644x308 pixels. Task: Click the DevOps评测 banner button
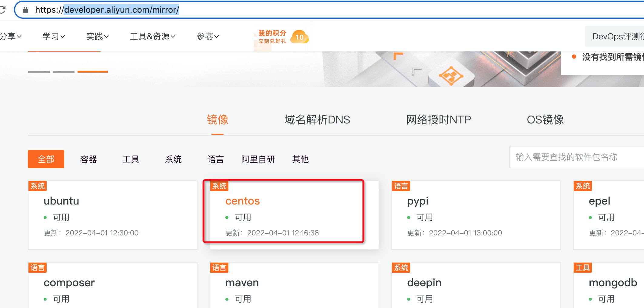pyautogui.click(x=615, y=37)
